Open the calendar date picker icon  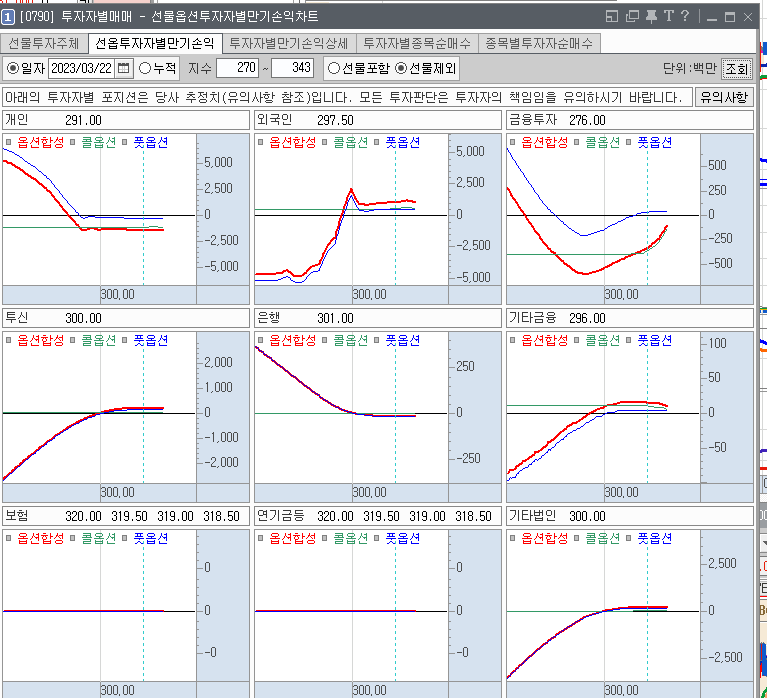coord(124,68)
